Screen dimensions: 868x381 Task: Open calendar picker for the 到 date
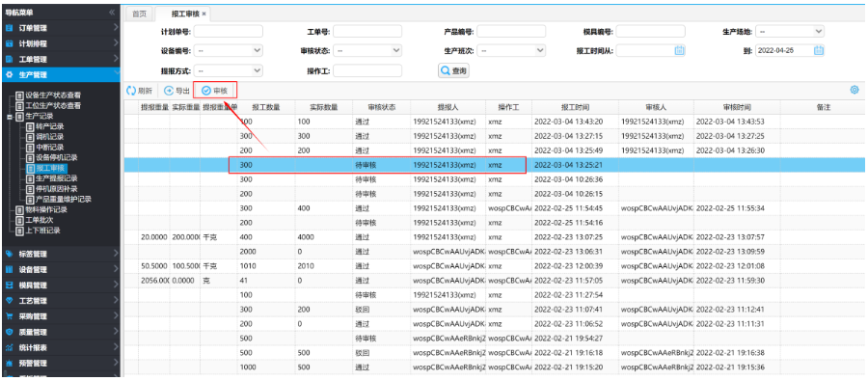click(819, 50)
